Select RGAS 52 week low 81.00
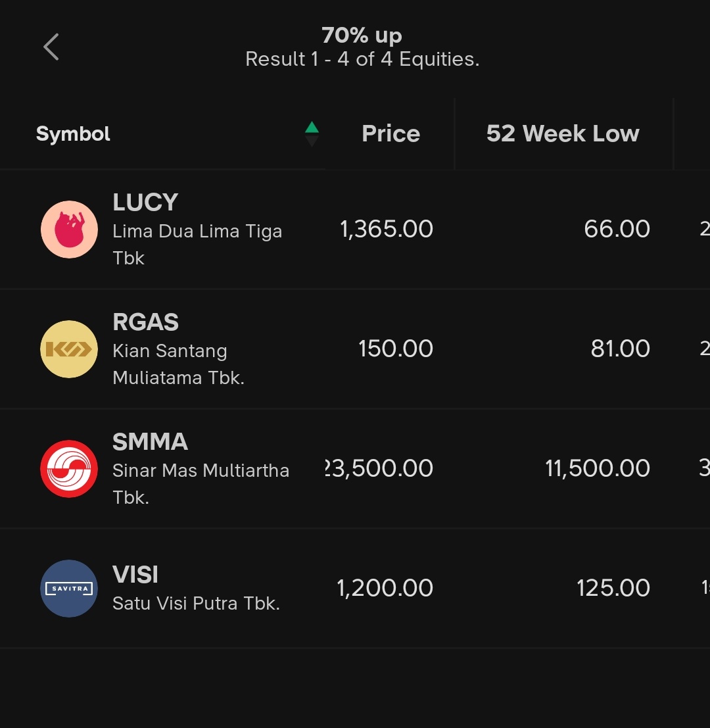 point(621,349)
